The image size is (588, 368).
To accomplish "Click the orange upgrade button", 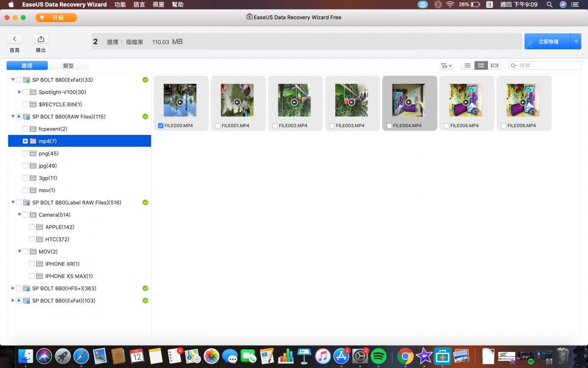I will coord(56,18).
